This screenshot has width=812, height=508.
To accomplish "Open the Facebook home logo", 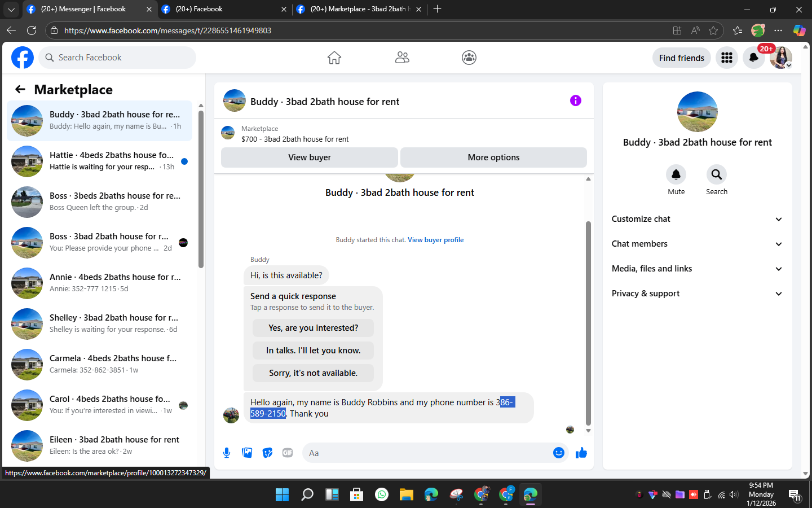I will coord(23,58).
